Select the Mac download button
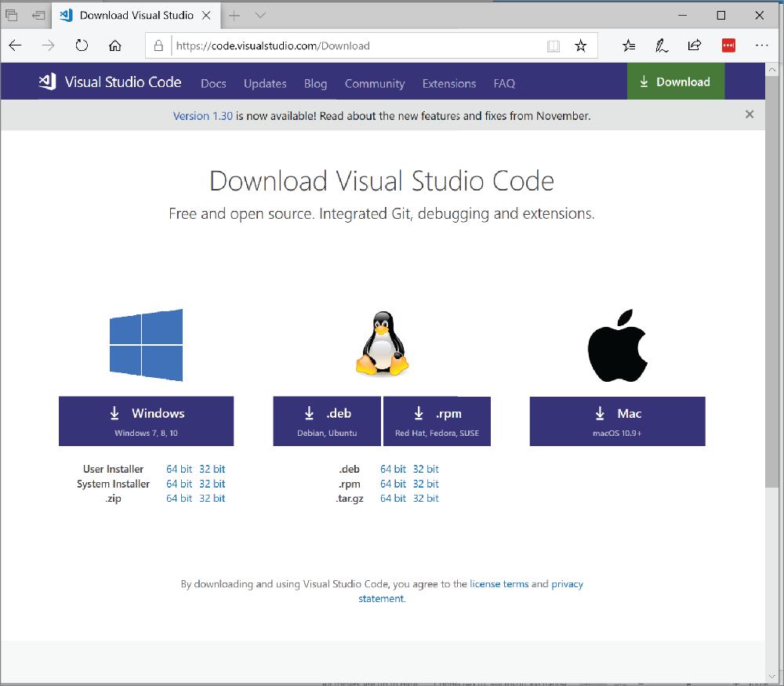 [617, 421]
